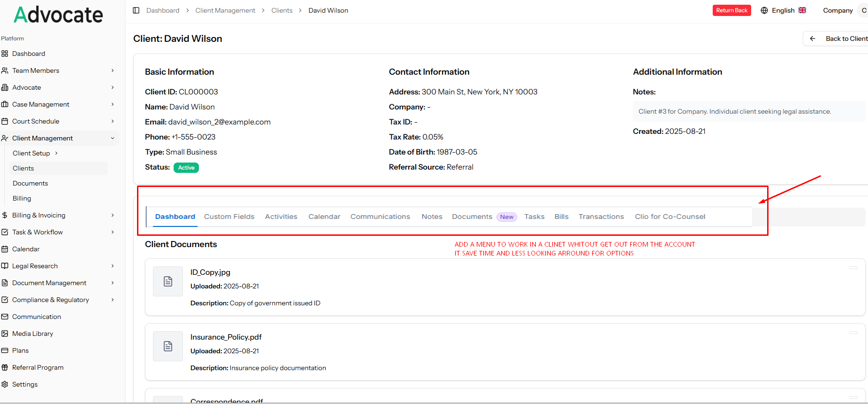Viewport: 868px width, 404px height.
Task: Click David Wilson in the breadcrumb
Action: (x=328, y=10)
